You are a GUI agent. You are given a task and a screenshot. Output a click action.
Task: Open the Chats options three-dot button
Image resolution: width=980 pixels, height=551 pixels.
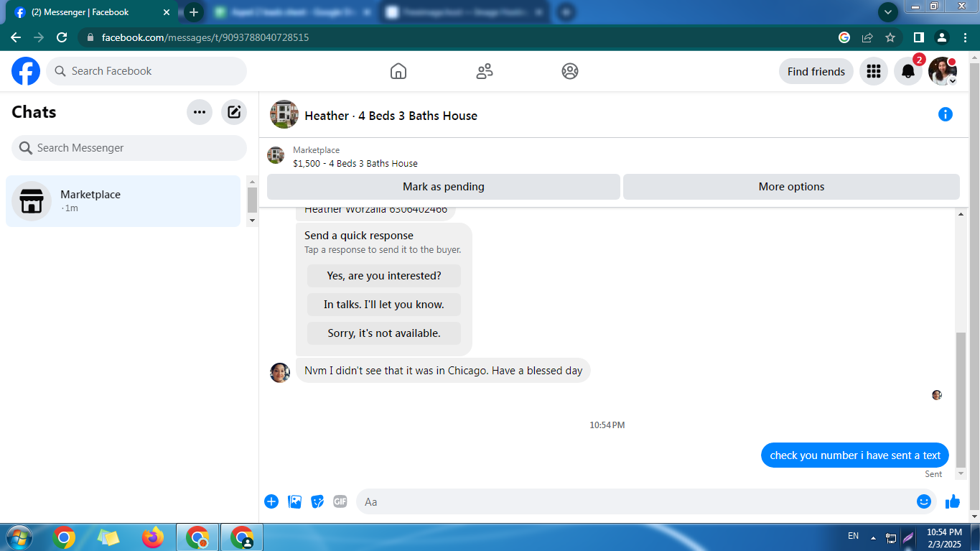click(x=200, y=112)
